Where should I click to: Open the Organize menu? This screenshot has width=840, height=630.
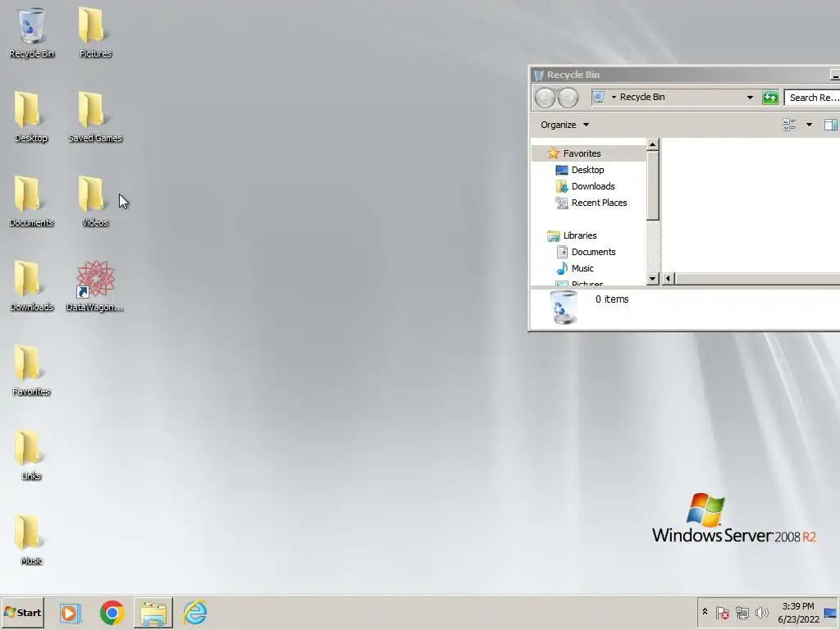[x=564, y=125]
